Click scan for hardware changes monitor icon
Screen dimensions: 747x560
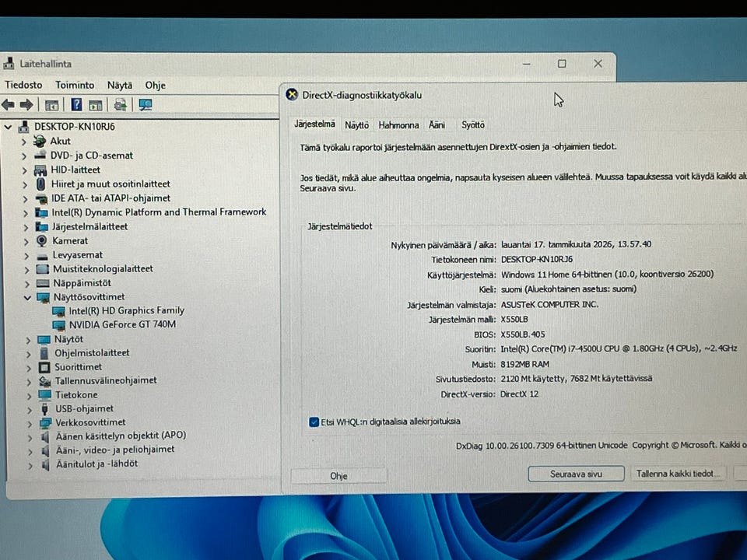click(146, 105)
